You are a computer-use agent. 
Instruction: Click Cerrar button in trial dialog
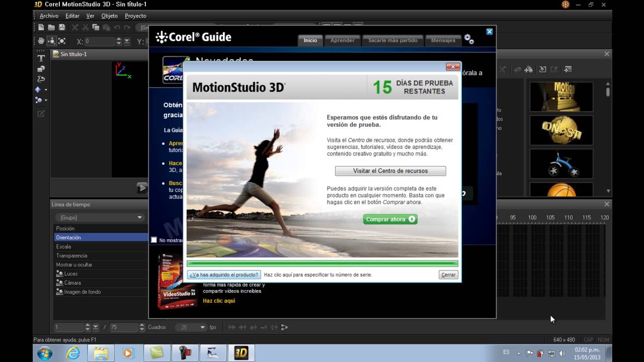(448, 275)
